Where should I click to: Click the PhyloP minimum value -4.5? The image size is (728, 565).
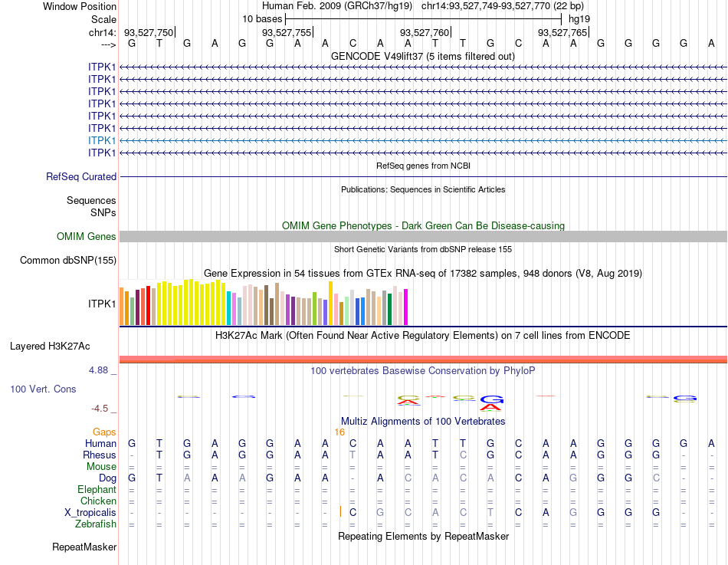pos(100,409)
